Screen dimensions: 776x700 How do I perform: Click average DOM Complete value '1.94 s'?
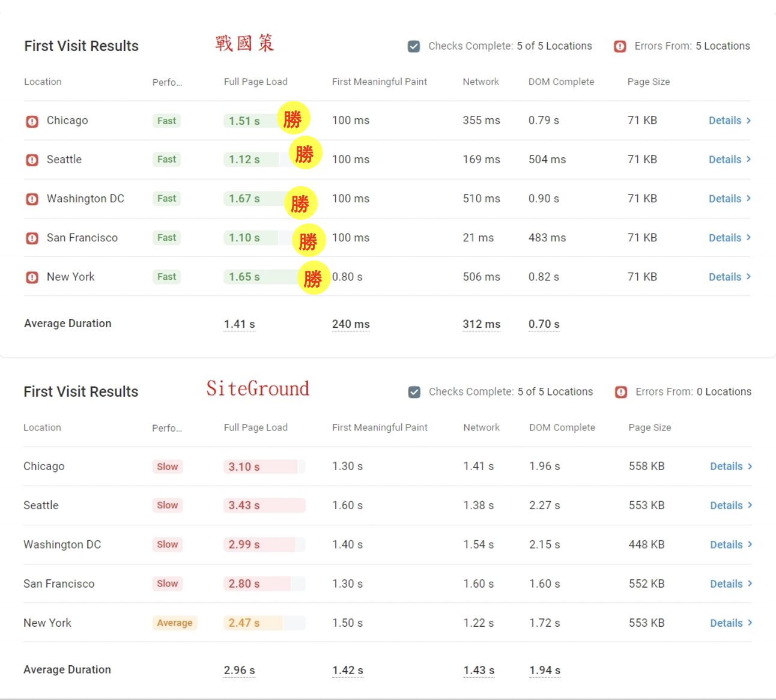click(545, 671)
